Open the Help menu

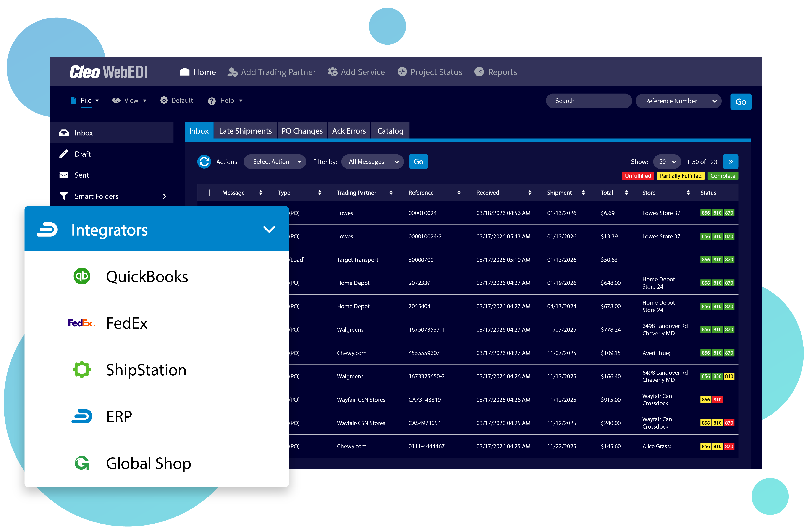[225, 101]
